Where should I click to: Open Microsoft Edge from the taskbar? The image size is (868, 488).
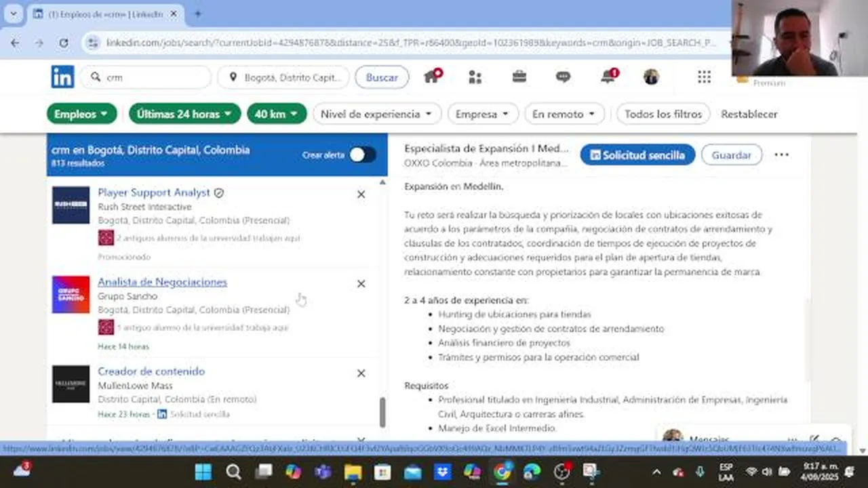click(x=532, y=472)
